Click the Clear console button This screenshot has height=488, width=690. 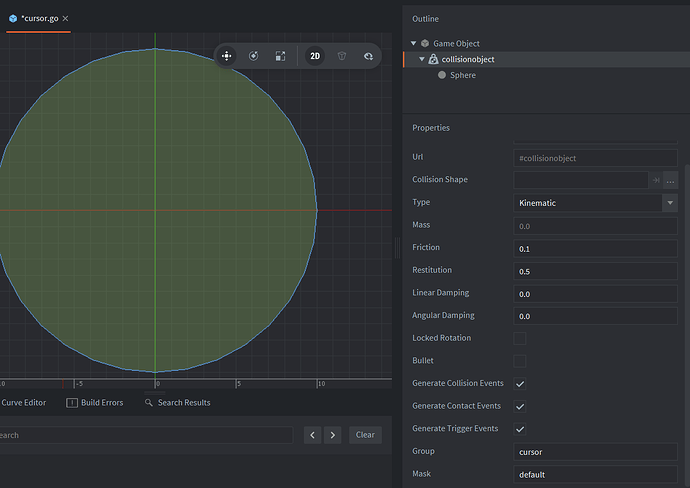(365, 435)
